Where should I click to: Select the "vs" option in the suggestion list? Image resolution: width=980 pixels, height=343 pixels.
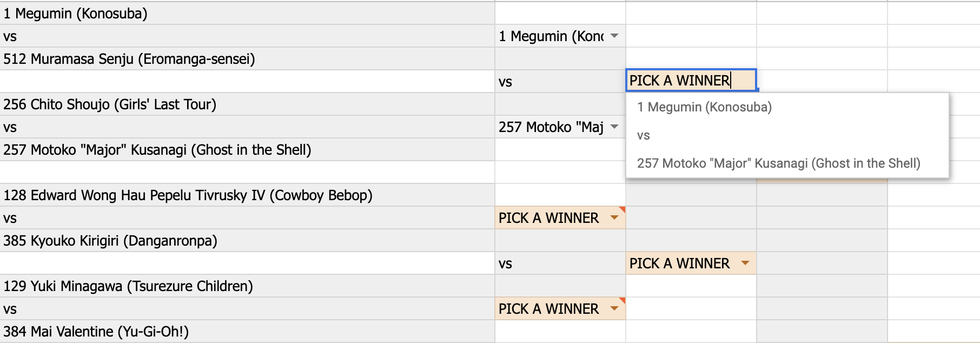pos(643,135)
